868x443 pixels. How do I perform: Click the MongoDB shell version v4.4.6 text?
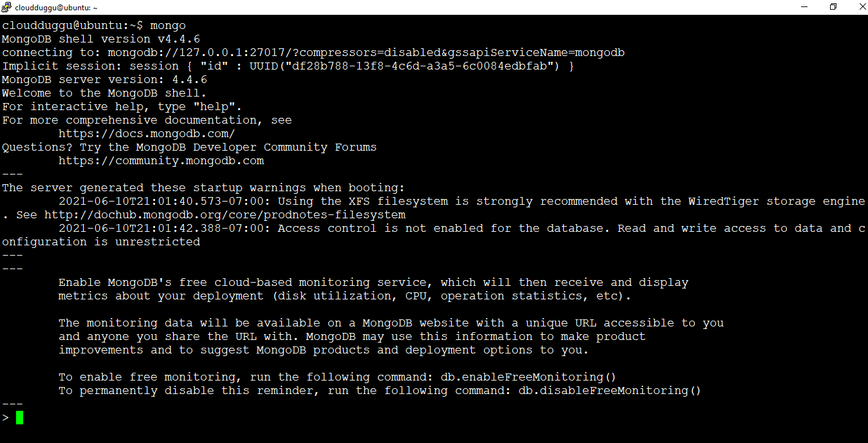pyautogui.click(x=100, y=39)
